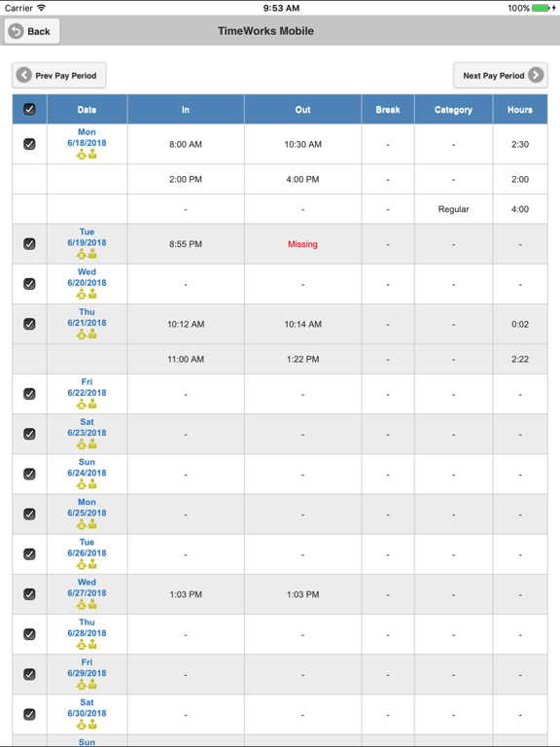Tap the battery indicator in status bar

point(542,8)
